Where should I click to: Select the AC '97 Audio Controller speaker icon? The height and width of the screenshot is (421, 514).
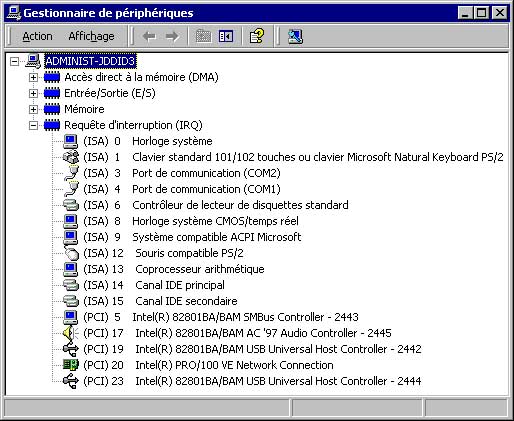[x=71, y=333]
